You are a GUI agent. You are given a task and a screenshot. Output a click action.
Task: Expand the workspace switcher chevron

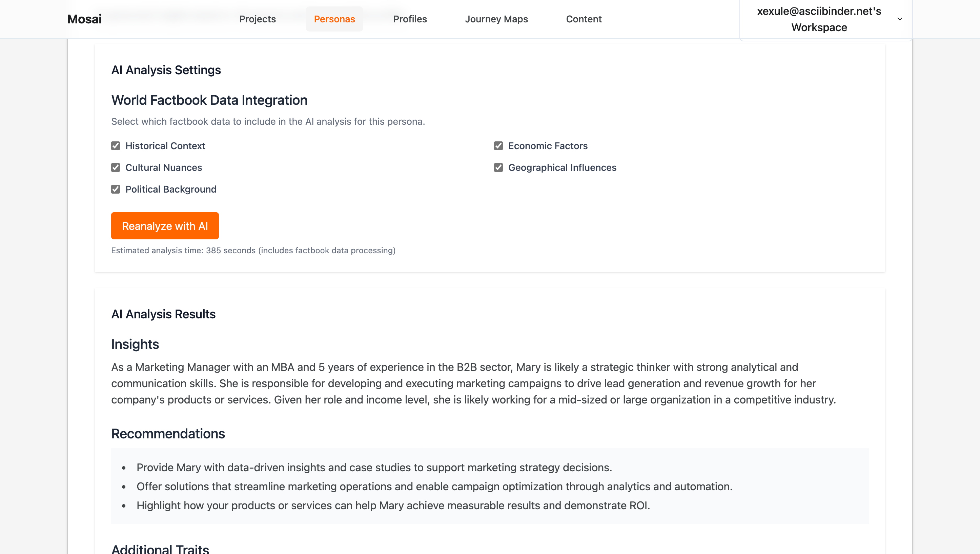pyautogui.click(x=899, y=19)
